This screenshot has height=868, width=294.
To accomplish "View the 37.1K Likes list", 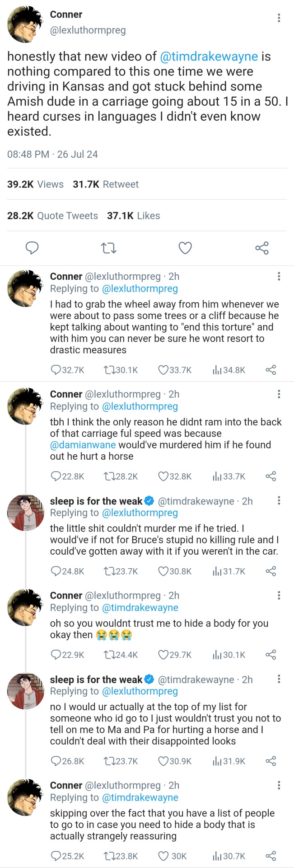I will tap(133, 216).
